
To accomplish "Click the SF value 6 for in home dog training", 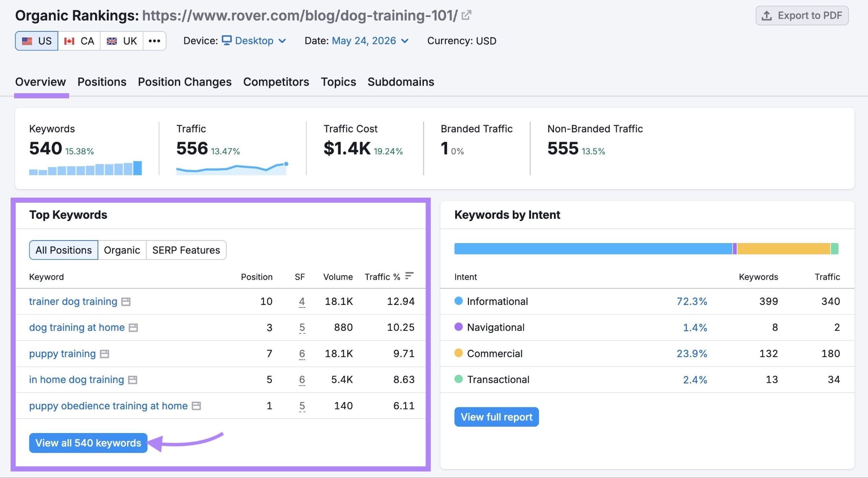I will click(x=302, y=380).
